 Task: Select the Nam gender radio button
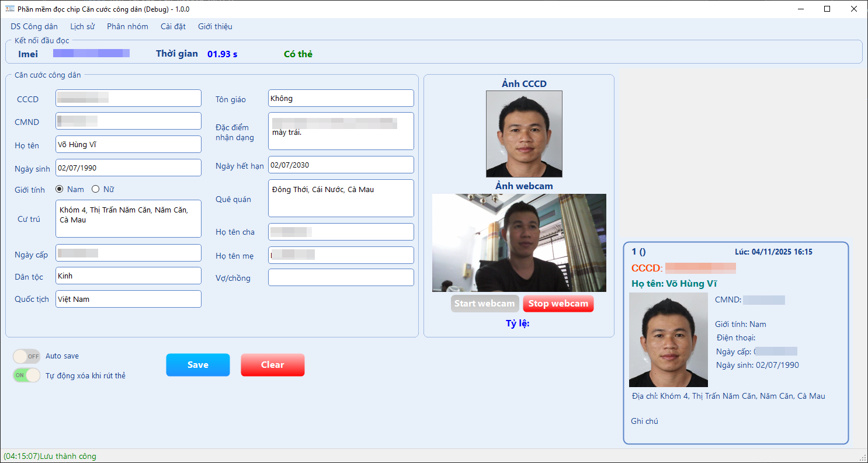(x=60, y=189)
